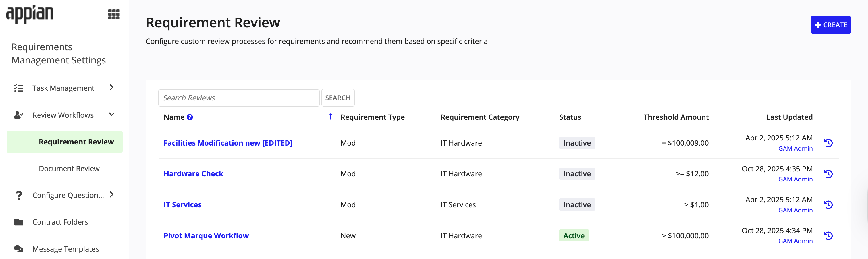
Task: Focus the Search Reviews input field
Action: [x=239, y=98]
